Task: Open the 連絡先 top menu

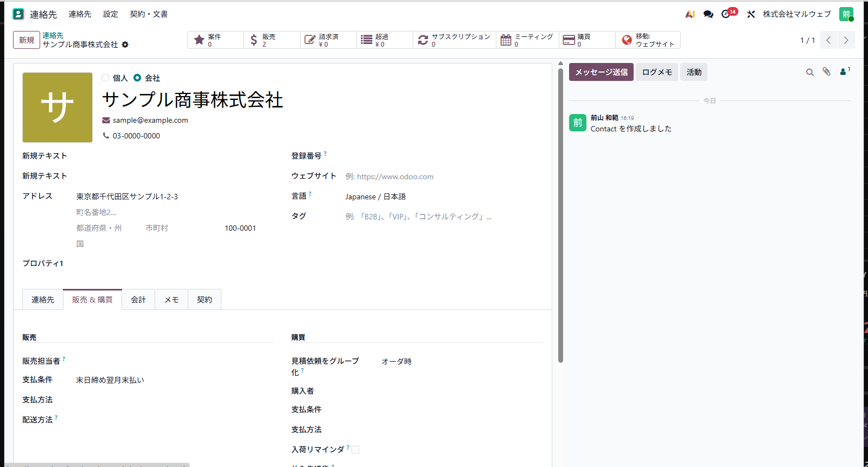Action: point(80,14)
